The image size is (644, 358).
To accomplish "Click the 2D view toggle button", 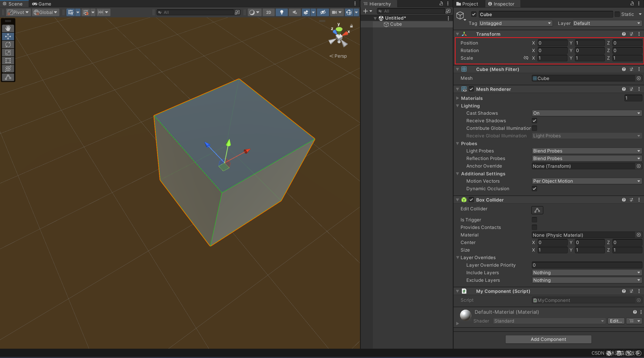I will [x=268, y=12].
